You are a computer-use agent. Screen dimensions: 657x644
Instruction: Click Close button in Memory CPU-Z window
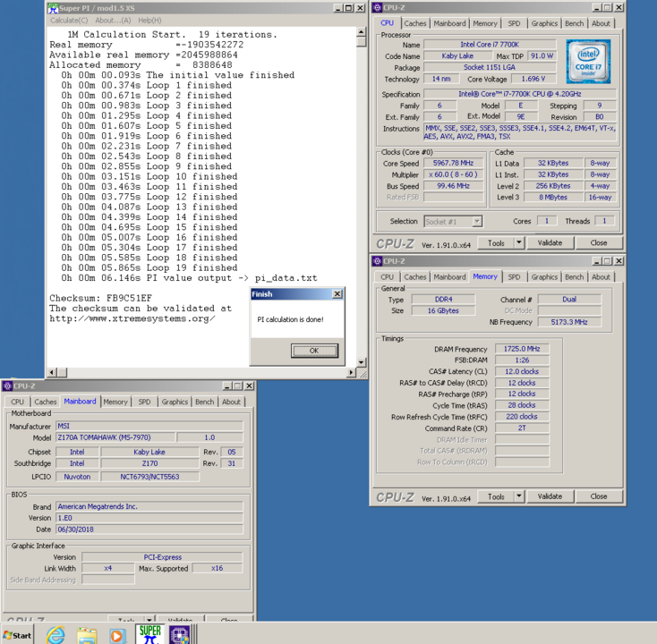click(x=599, y=496)
